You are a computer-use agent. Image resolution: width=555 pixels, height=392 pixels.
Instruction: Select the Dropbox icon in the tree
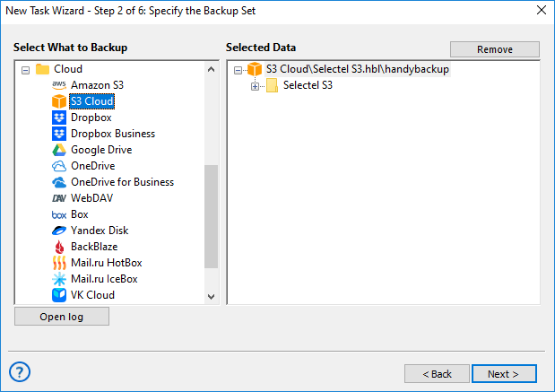pyautogui.click(x=59, y=118)
